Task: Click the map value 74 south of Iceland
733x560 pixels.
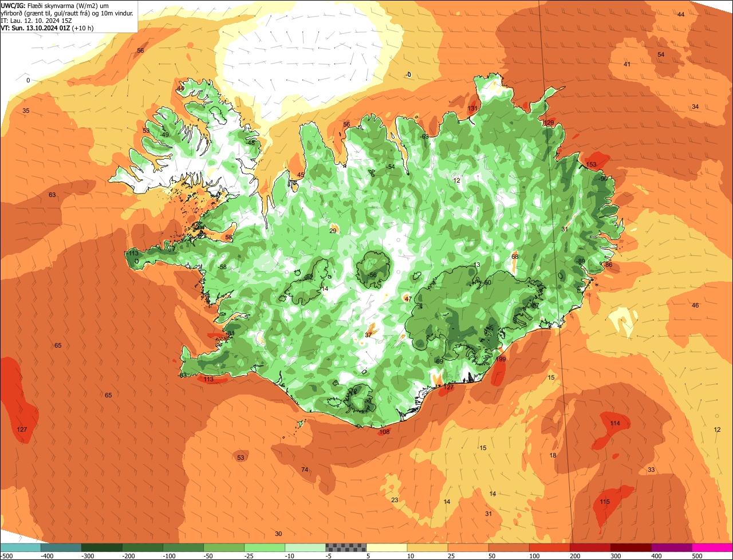Action: [x=305, y=470]
